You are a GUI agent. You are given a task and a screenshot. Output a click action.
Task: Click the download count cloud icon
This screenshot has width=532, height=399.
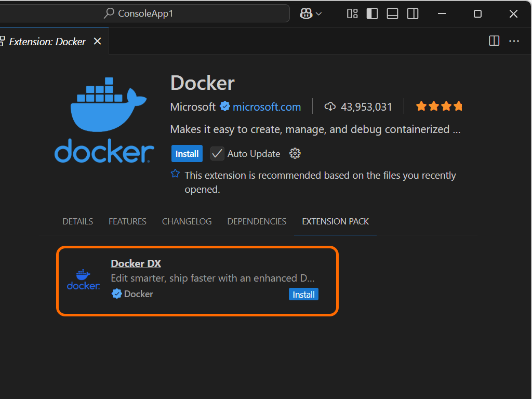point(330,106)
